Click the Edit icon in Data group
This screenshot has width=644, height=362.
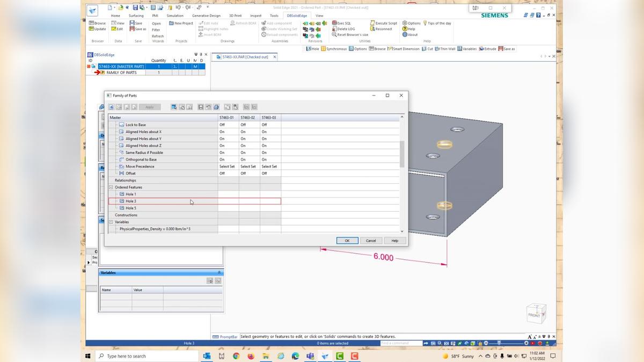tap(118, 29)
